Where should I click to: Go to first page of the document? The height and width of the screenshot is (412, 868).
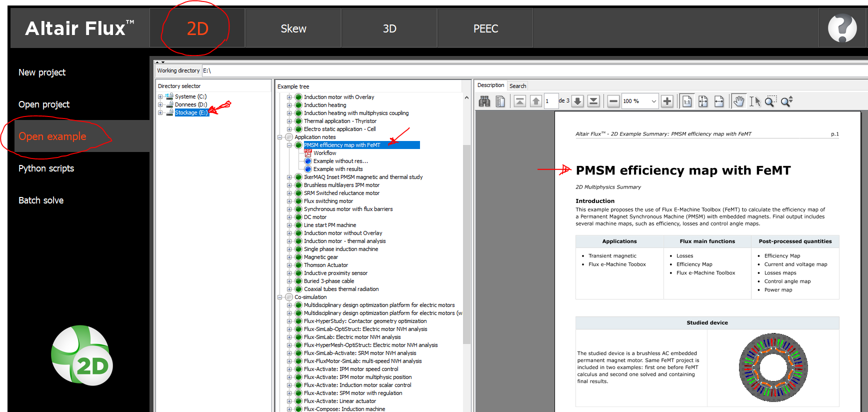click(520, 101)
